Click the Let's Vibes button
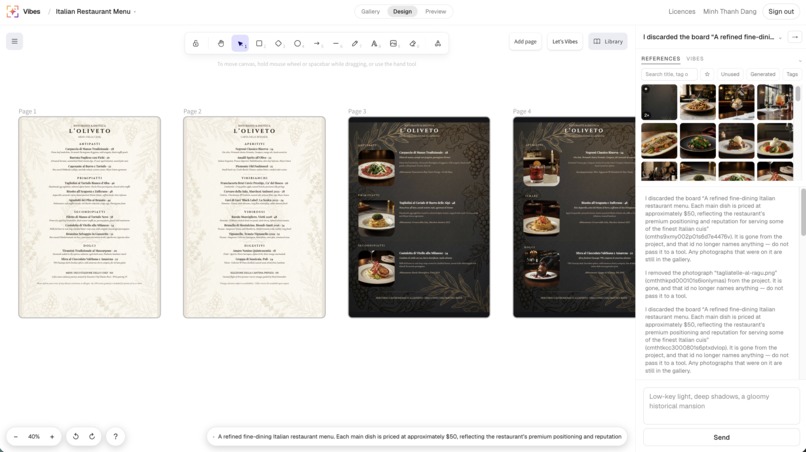806x452 pixels. [x=565, y=42]
